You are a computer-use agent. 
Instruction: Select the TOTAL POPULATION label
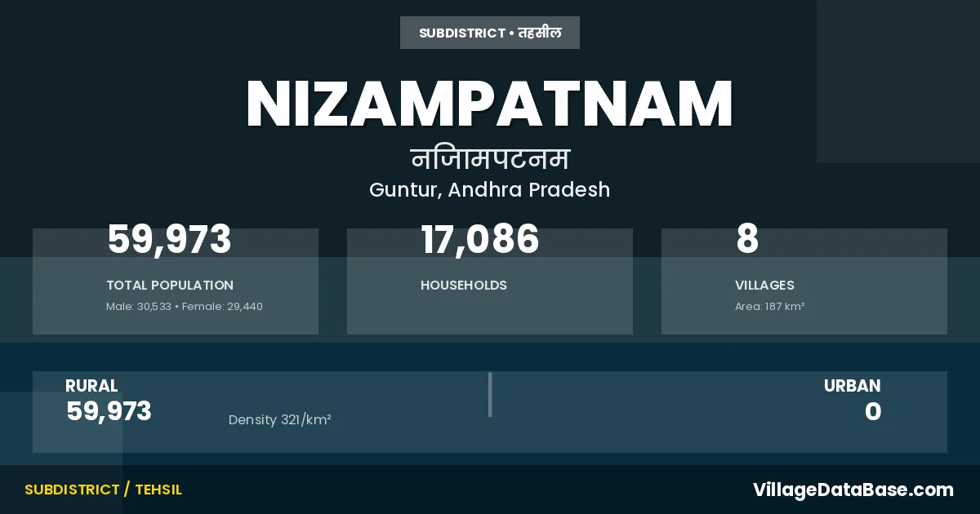tap(170, 286)
